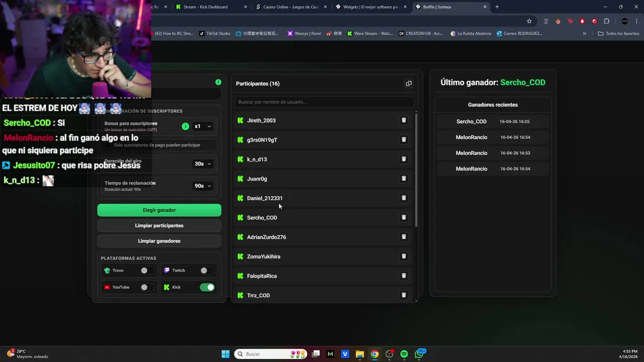Expand hidden bookmarks overflow chevron
644x362 pixels.
tap(584, 34)
